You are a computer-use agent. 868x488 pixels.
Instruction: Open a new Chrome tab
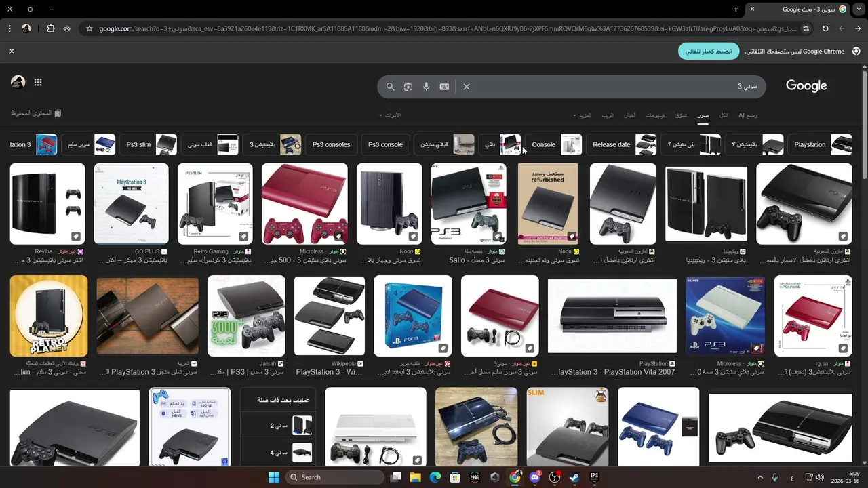pos(736,9)
